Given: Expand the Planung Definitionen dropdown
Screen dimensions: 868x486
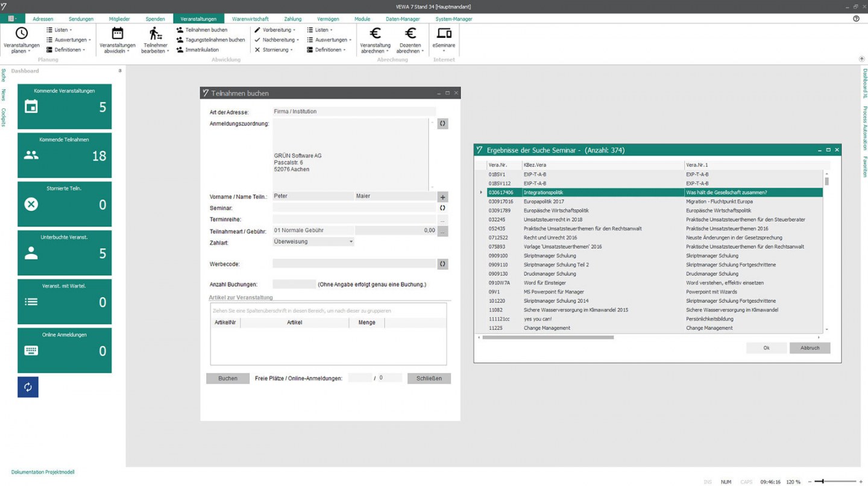Looking at the screenshot, I should (66, 50).
